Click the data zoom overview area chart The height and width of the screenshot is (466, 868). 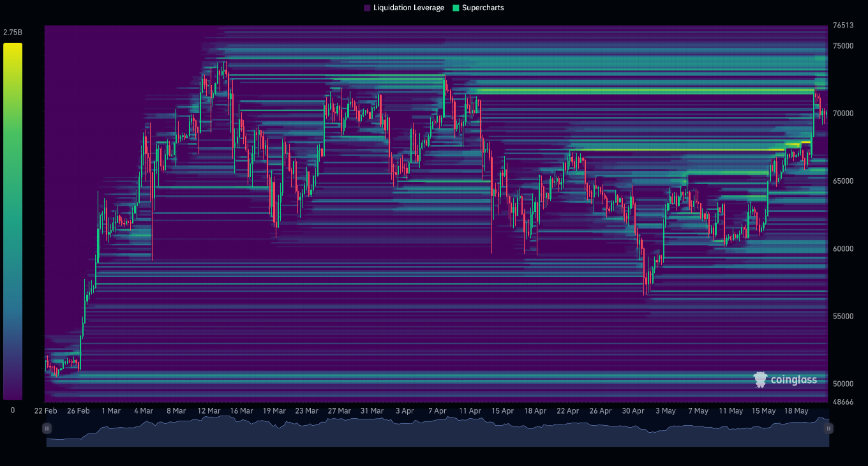click(438, 431)
